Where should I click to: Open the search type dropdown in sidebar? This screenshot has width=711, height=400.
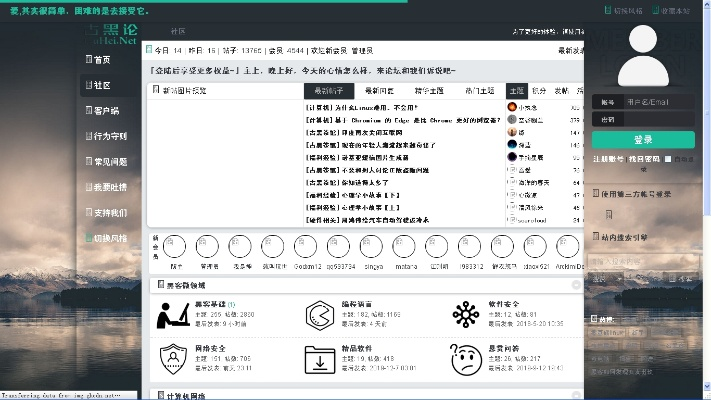point(600,277)
